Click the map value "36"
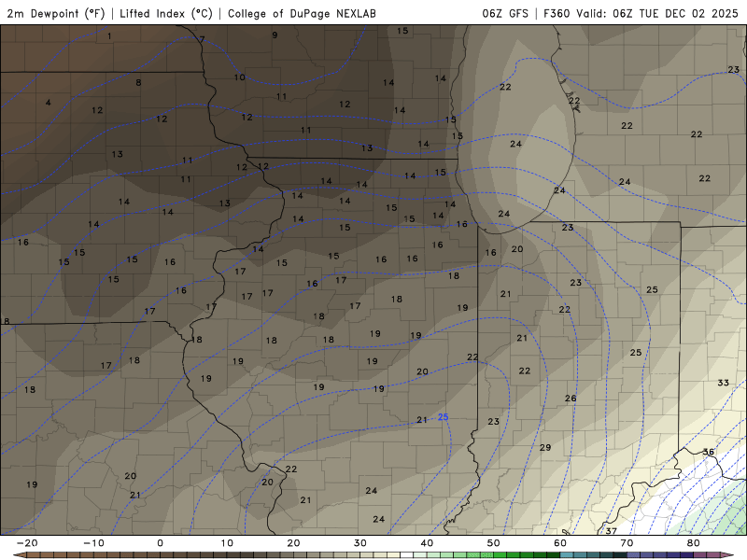 pos(709,452)
